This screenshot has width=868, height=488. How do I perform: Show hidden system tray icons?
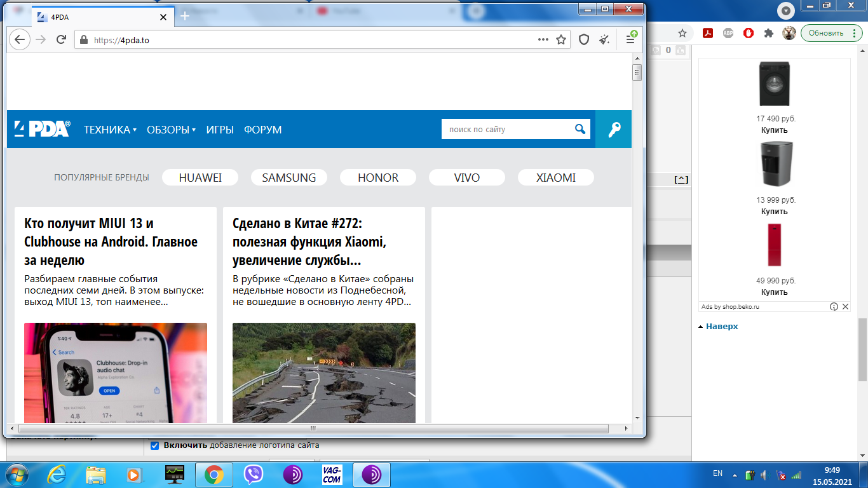[735, 475]
